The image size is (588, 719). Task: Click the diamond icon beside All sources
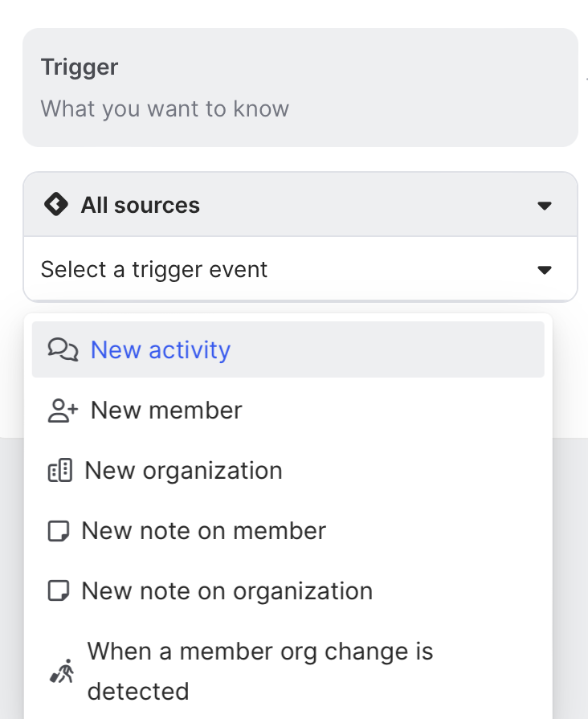click(55, 205)
